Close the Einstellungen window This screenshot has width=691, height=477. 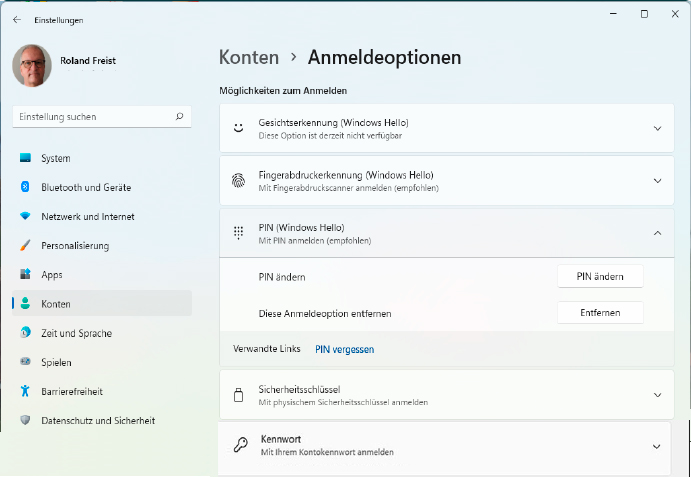point(675,14)
